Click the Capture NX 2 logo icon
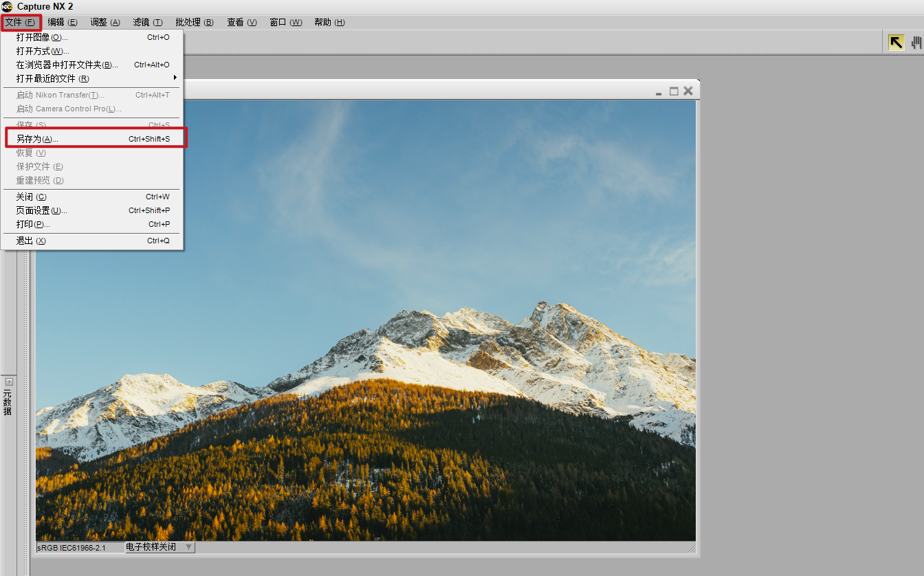Screen dimensions: 924x576 click(x=7, y=6)
